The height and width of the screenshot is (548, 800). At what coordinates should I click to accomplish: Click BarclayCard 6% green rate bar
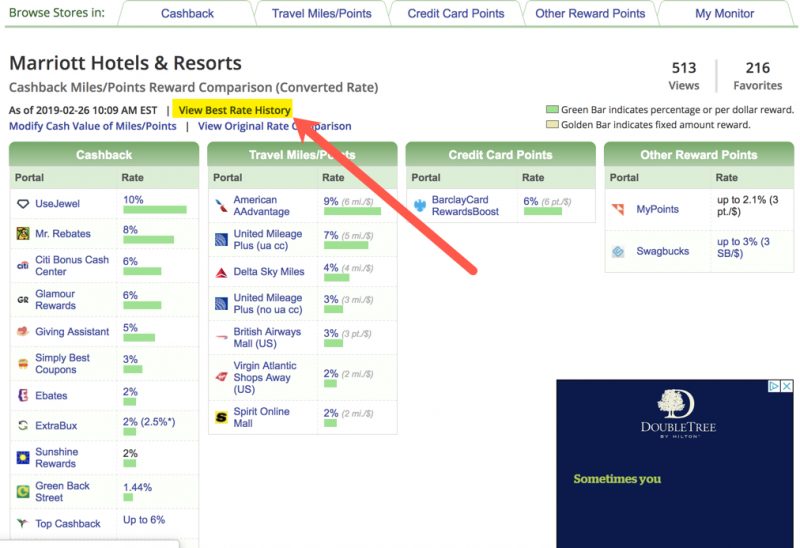pyautogui.click(x=542, y=211)
